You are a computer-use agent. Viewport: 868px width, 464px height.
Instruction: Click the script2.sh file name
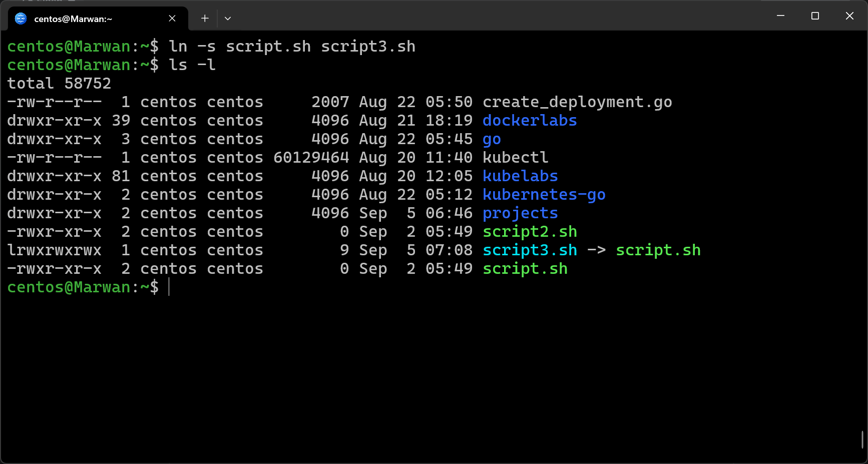(530, 232)
